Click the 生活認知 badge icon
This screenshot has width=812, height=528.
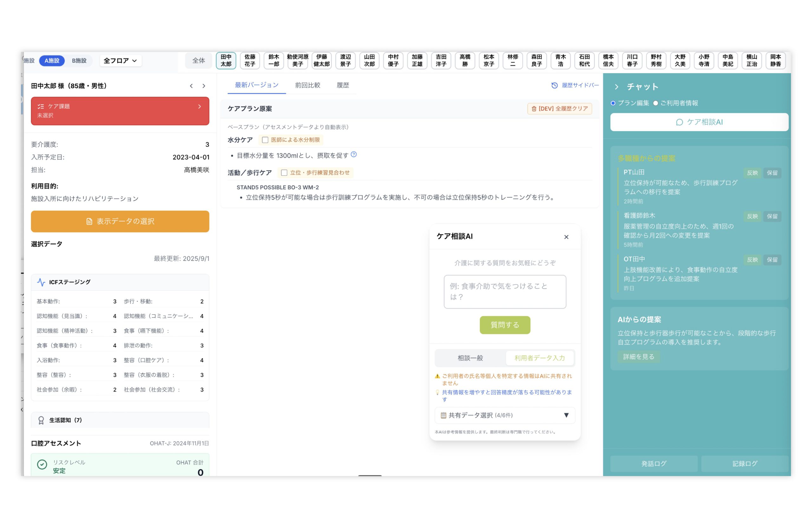(x=41, y=420)
